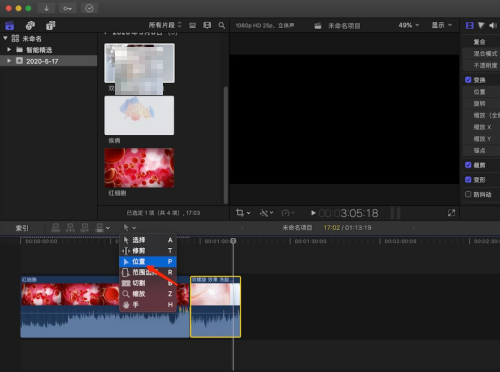Click the 锚点 anchor row in inspector
Image resolution: width=500 pixels, height=372 pixels.
tap(481, 150)
